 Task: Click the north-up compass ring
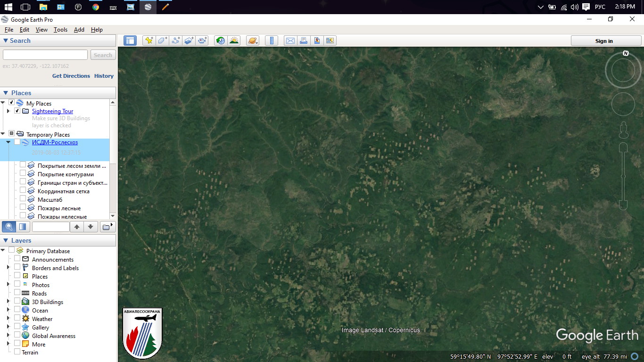point(623,70)
